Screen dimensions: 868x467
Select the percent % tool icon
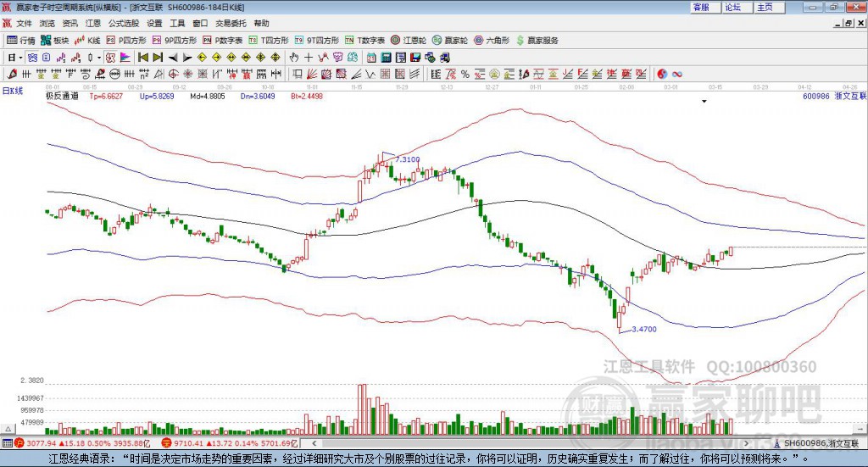(465, 74)
